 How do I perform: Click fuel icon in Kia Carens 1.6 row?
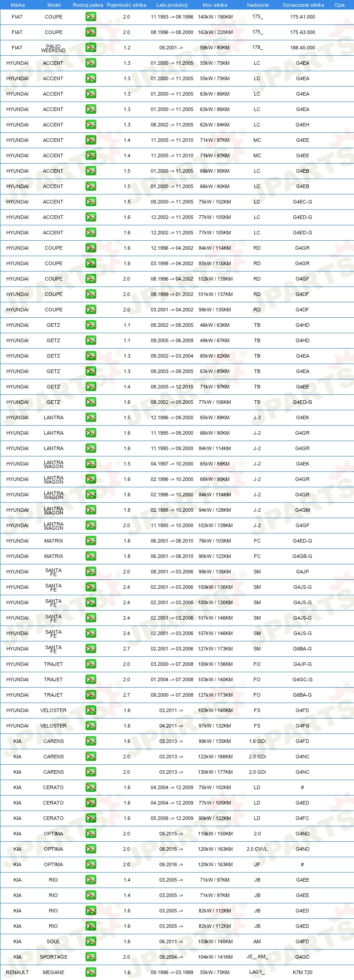[91, 741]
